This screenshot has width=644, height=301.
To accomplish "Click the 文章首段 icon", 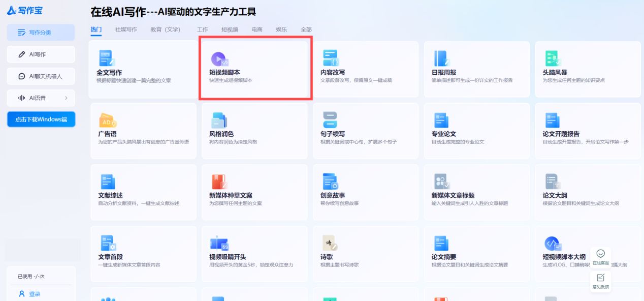I will 108,243.
